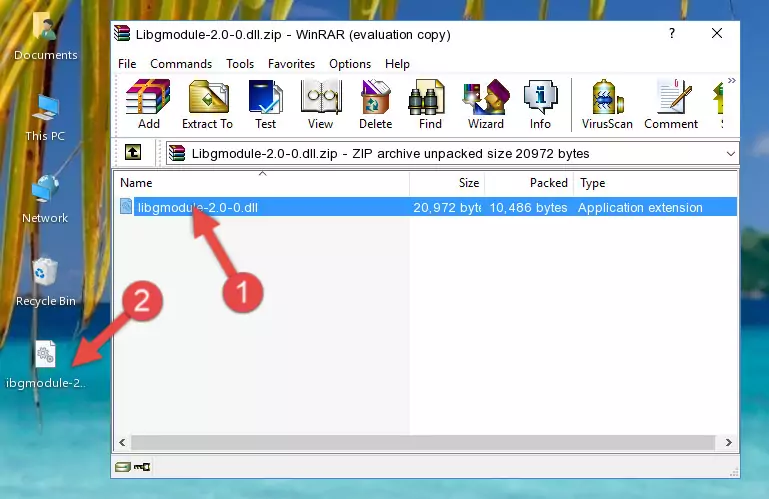Show archive Info
This screenshot has height=499, width=769.
point(540,104)
